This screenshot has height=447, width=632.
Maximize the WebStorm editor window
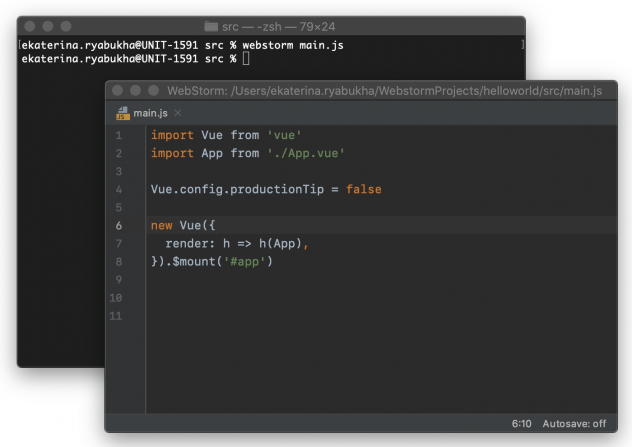(152, 91)
